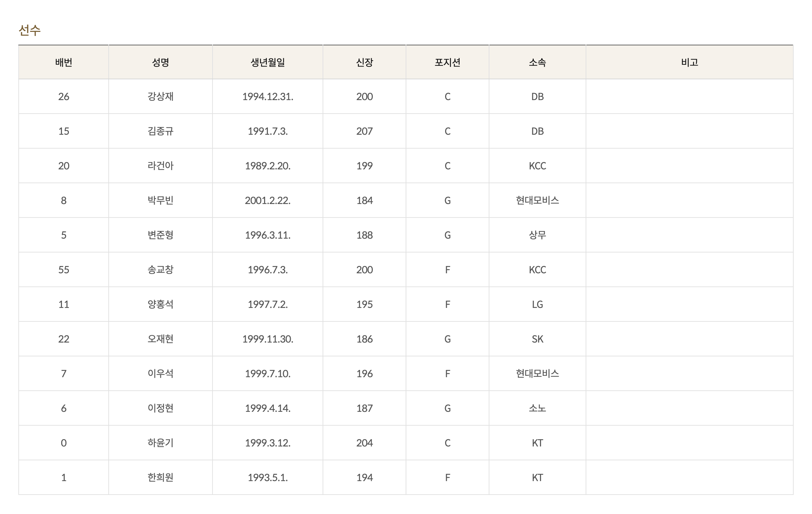The image size is (812, 514).
Task: Click birthdate 1991.7.3.
Action: point(268,131)
